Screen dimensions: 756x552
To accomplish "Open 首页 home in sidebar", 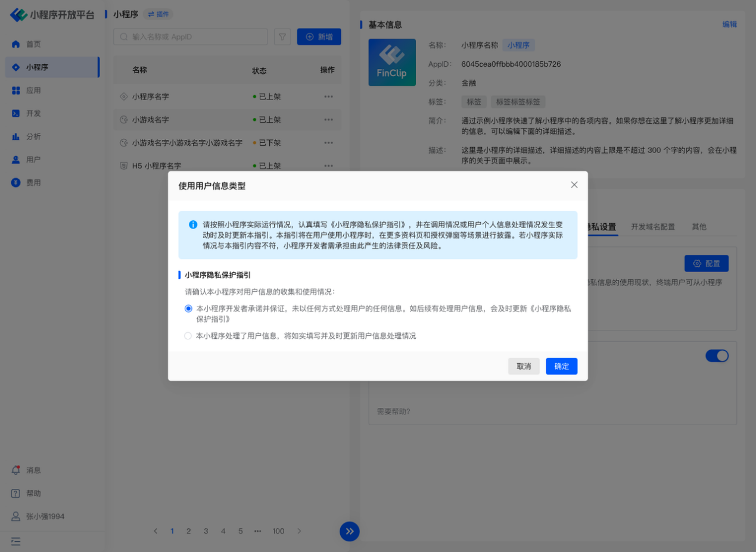I will click(33, 44).
